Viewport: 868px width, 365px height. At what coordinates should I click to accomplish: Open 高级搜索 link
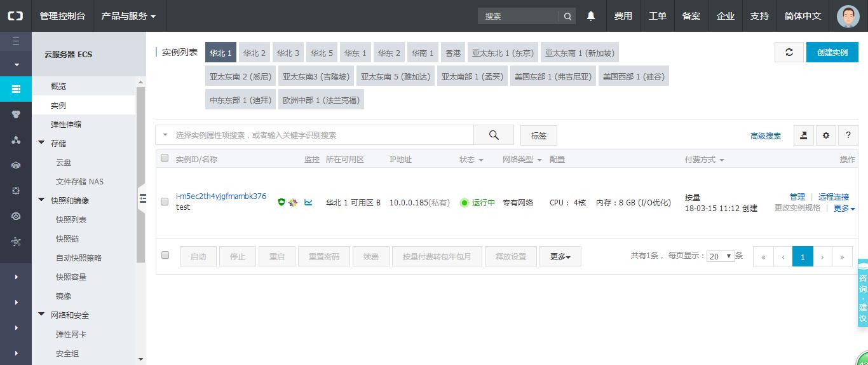coord(766,135)
